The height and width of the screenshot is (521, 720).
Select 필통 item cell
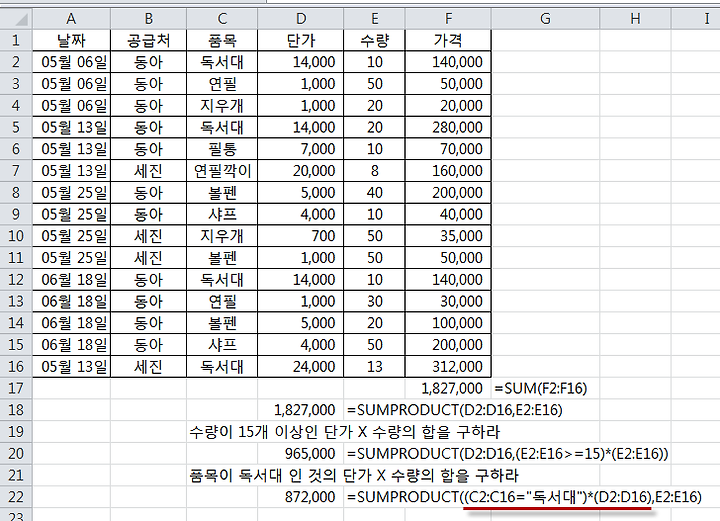click(x=222, y=149)
